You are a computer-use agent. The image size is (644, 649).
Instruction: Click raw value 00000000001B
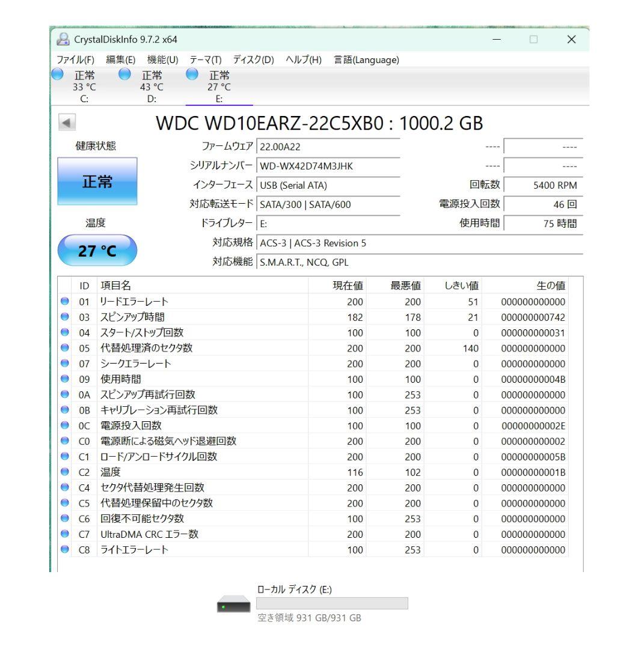point(533,472)
